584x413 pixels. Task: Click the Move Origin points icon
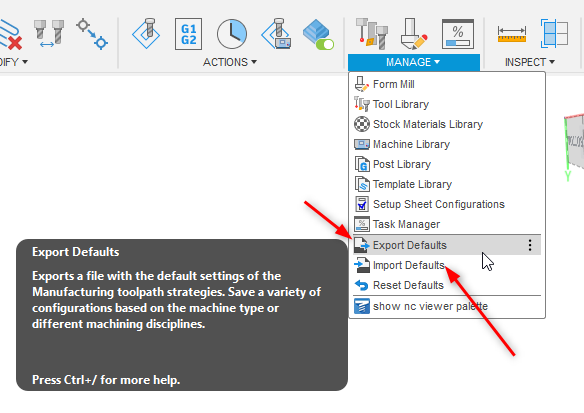pyautogui.click(x=92, y=34)
